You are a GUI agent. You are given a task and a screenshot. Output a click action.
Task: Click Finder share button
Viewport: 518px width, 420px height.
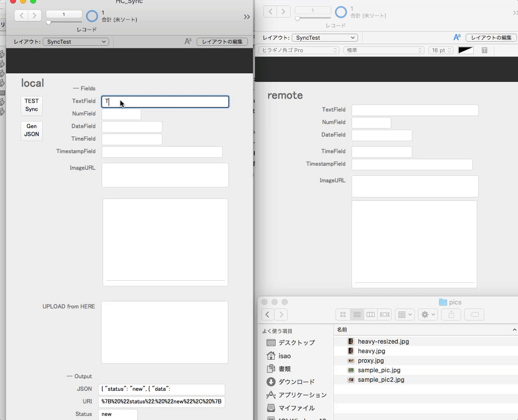click(451, 314)
